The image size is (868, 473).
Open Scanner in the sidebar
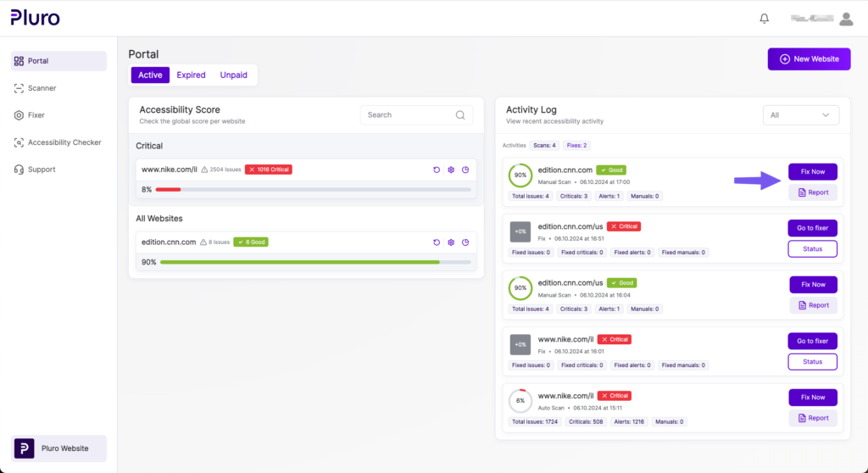point(42,88)
